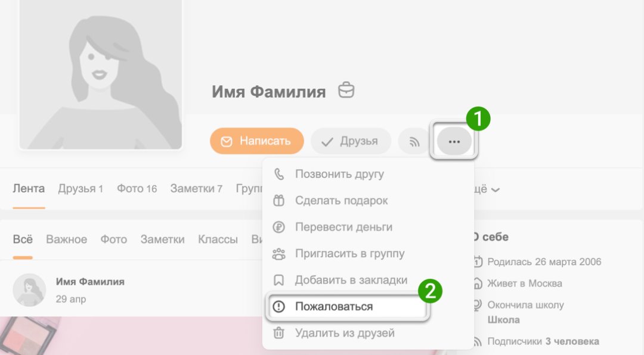Viewport: 644px width, 355px height.
Task: Click the RSS subscribe feed icon button
Action: point(414,142)
